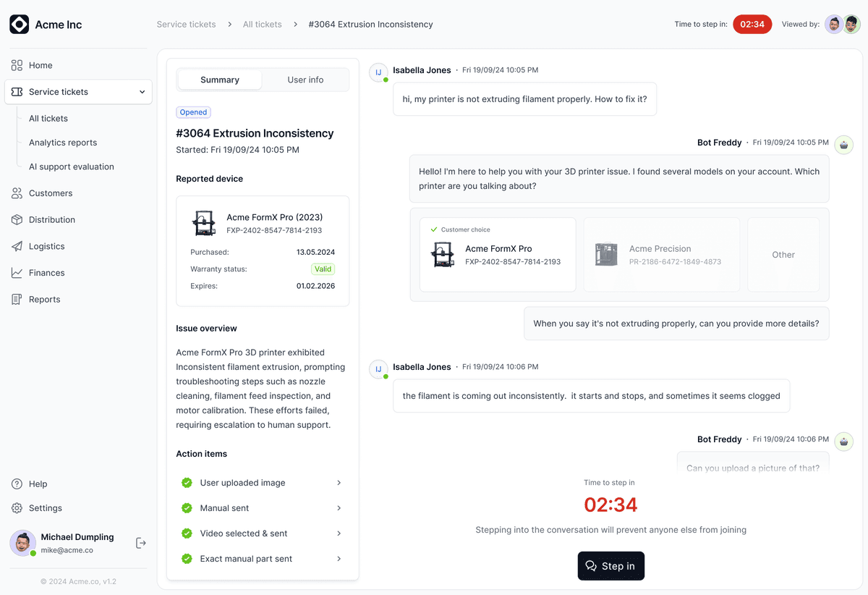Click the second viewer avatar in header

(x=851, y=25)
